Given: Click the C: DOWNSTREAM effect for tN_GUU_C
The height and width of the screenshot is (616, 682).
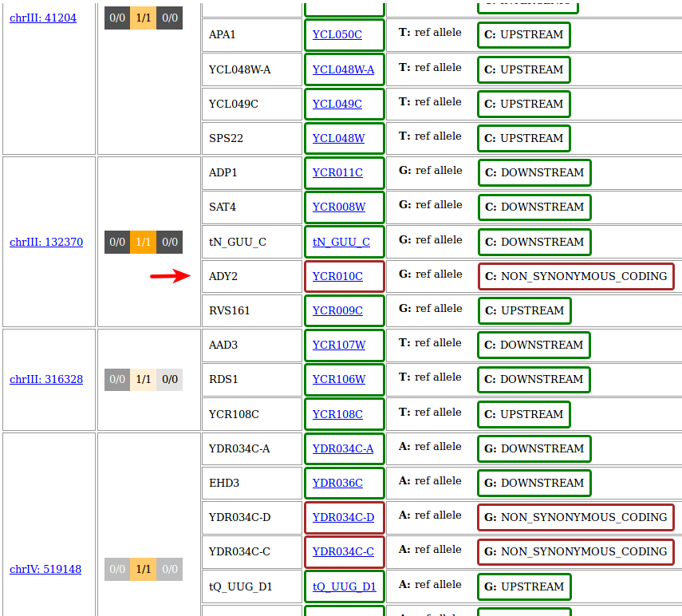Looking at the screenshot, I should (x=534, y=242).
